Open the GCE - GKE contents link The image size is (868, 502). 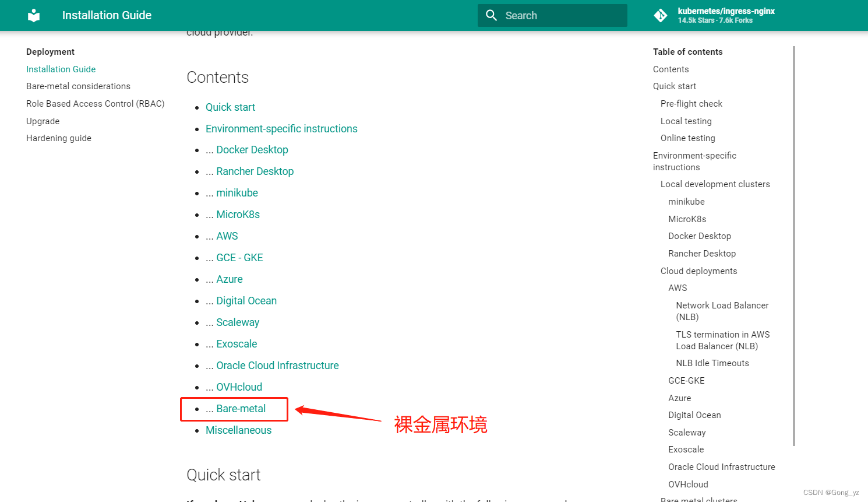[239, 258]
